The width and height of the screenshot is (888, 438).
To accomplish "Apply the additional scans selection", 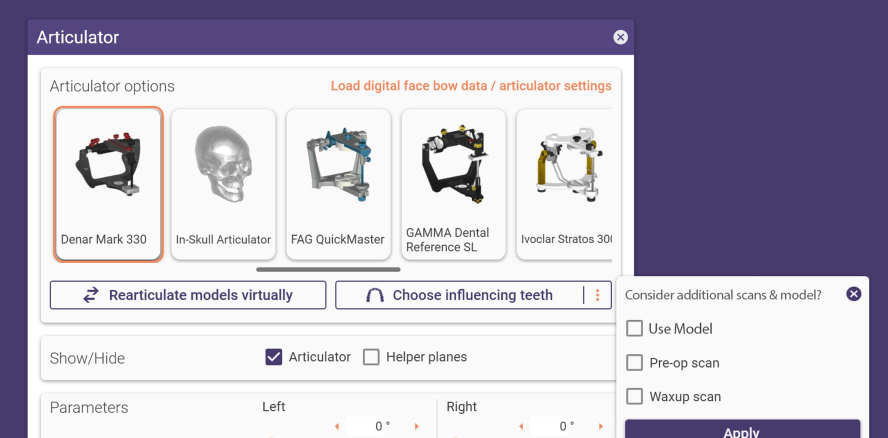I will click(742, 431).
